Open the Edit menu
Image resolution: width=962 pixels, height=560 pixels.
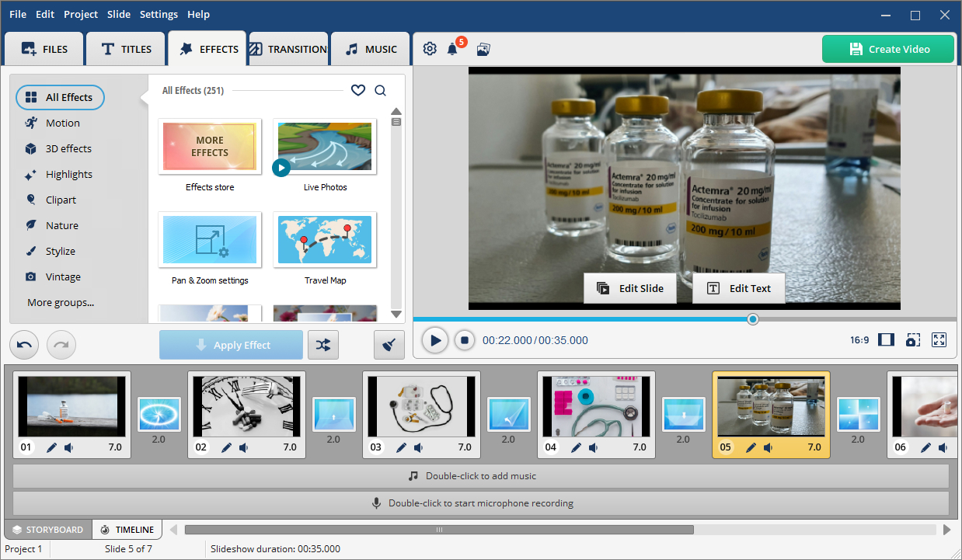click(45, 14)
